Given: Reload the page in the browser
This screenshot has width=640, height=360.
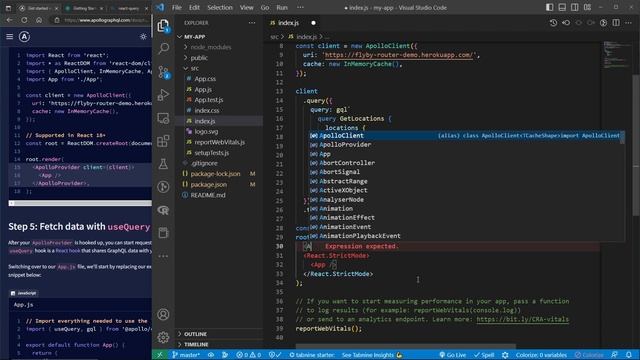Looking at the screenshot, I should tap(24, 20).
